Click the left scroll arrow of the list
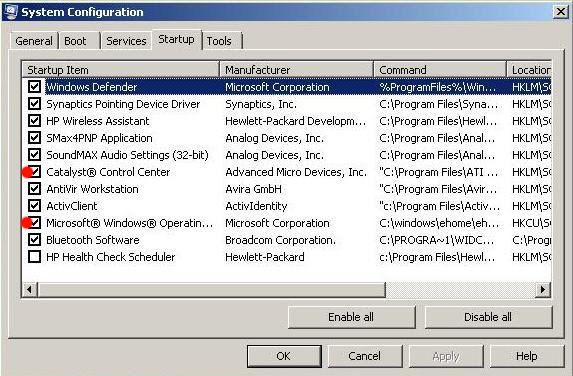This screenshot has height=376, width=573. 29,290
